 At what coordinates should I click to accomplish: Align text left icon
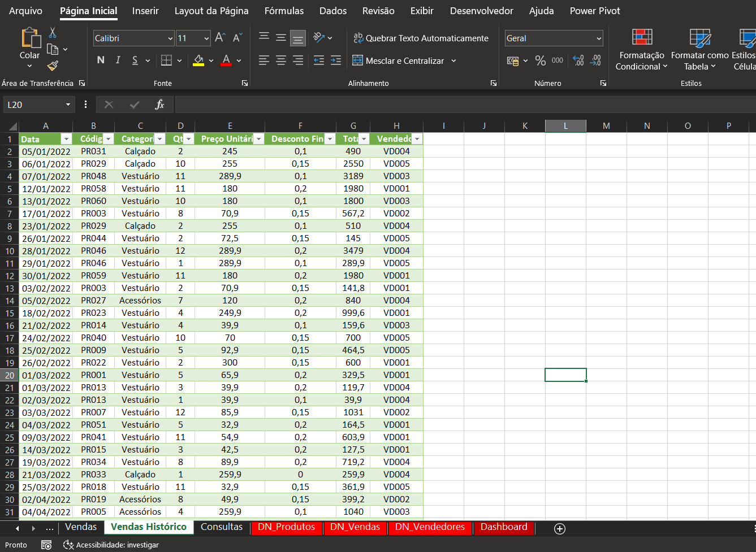tap(264, 60)
